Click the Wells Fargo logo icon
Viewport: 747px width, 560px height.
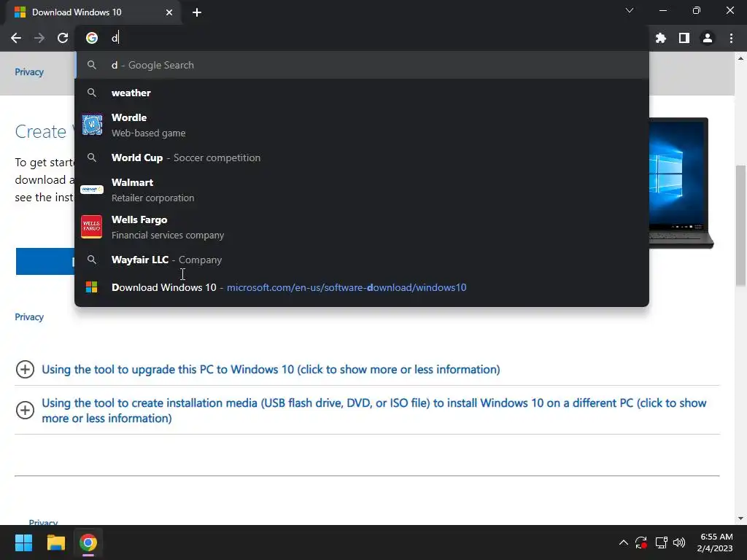pos(91,227)
